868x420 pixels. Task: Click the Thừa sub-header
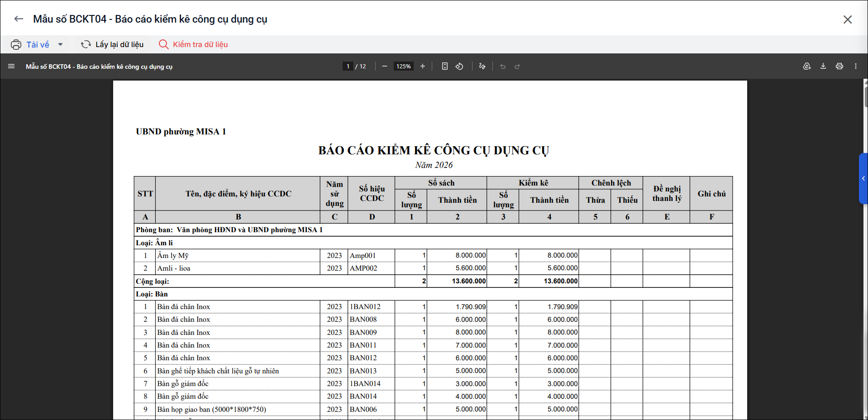point(595,200)
